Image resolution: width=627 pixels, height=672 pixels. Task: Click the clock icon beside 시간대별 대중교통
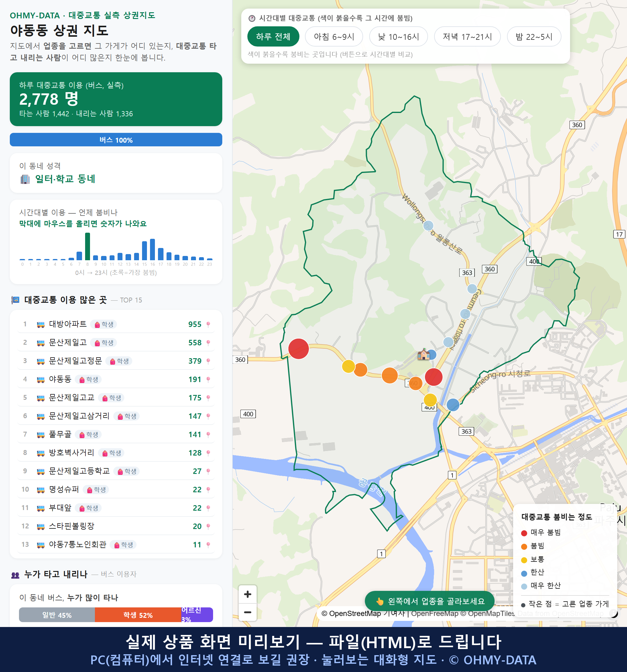click(252, 18)
